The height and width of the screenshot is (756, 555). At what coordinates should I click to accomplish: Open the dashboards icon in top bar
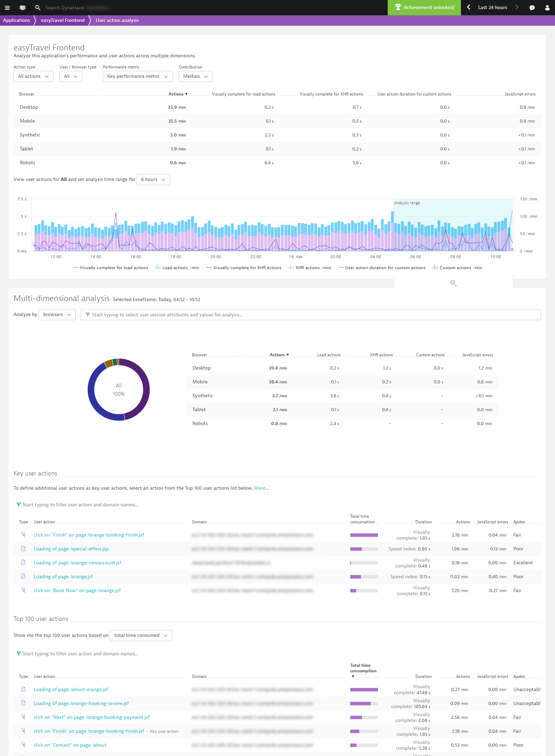[x=23, y=8]
